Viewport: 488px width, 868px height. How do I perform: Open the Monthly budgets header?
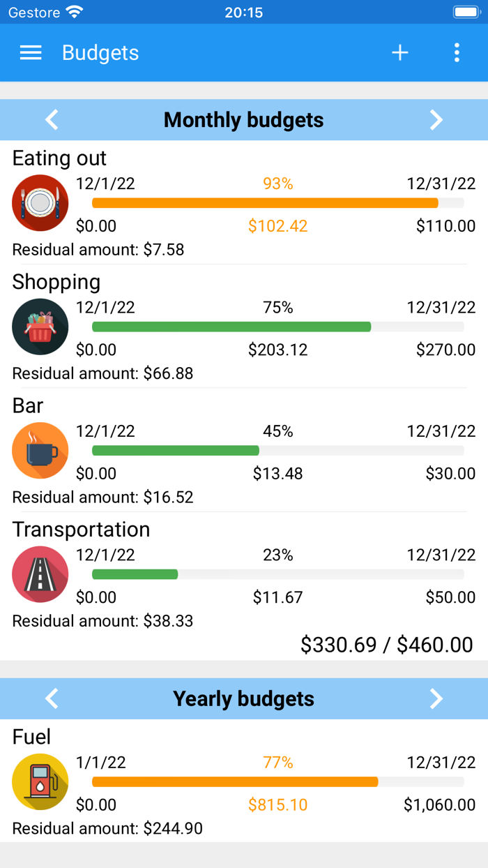tap(244, 119)
